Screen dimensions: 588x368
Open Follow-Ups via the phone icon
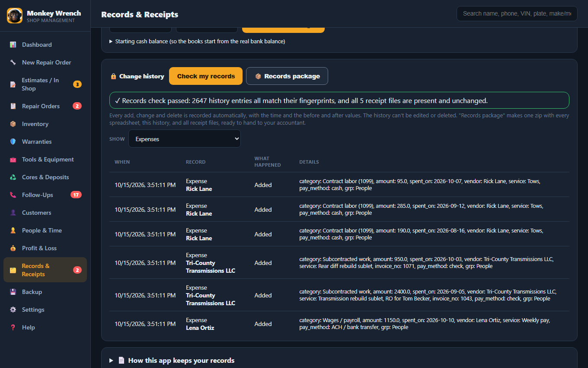point(13,195)
